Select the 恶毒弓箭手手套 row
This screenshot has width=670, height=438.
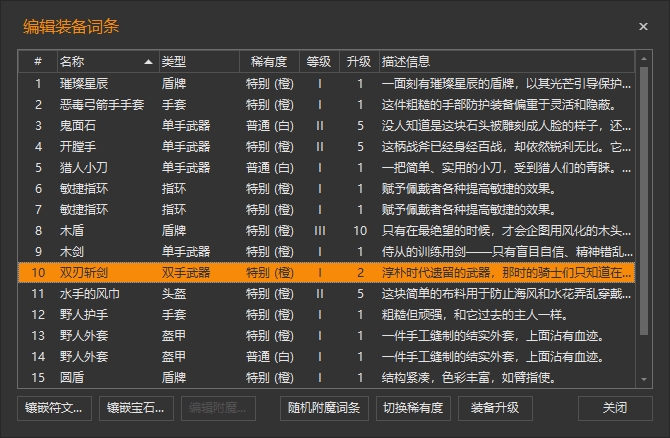[326, 105]
